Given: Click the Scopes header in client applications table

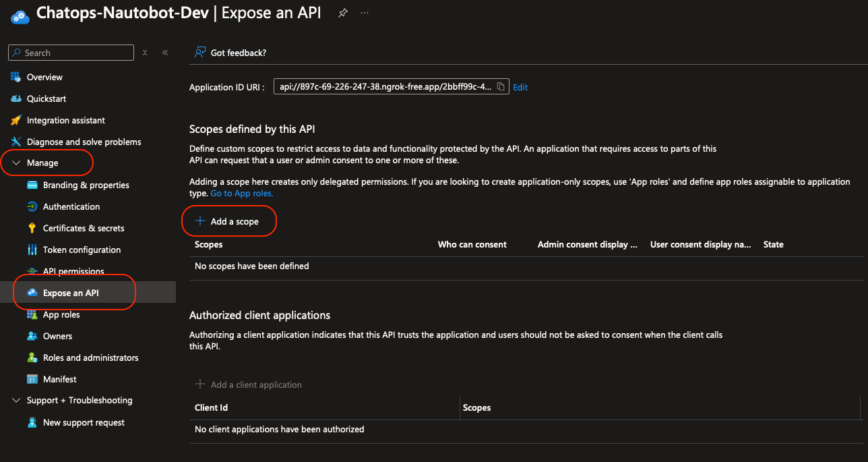Looking at the screenshot, I should pos(477,407).
